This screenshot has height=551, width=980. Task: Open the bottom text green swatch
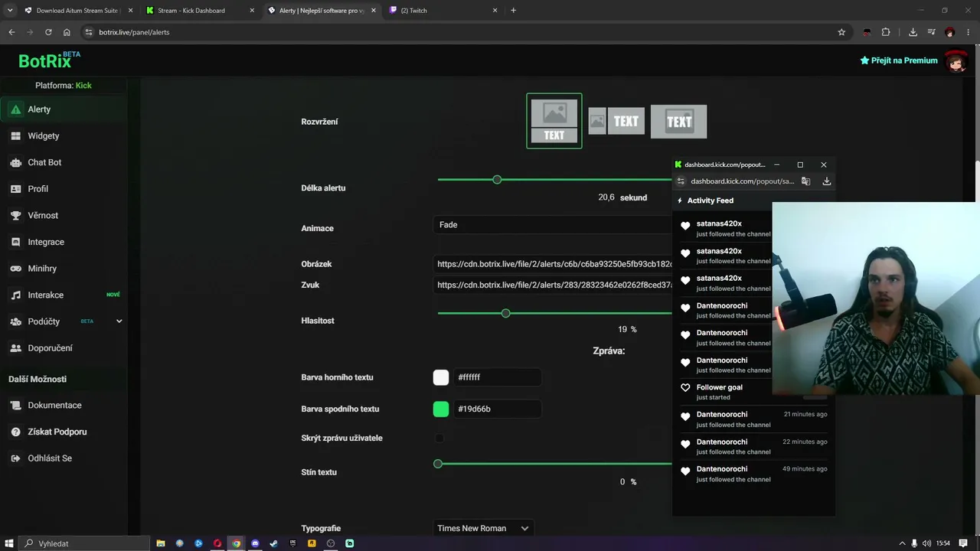441,409
